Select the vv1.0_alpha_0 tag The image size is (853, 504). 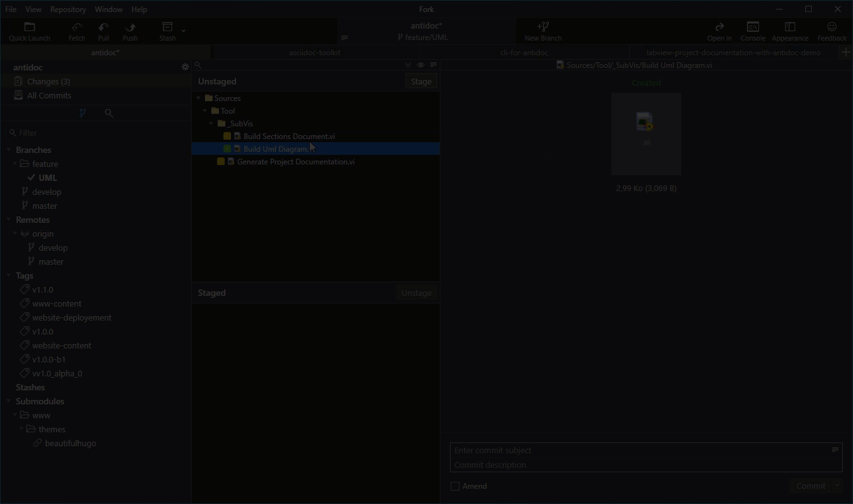57,373
